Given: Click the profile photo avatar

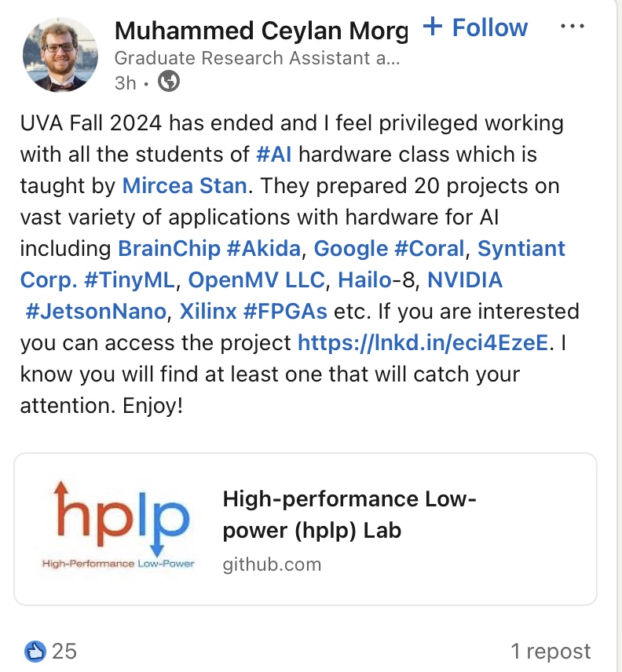Looking at the screenshot, I should 60,54.
